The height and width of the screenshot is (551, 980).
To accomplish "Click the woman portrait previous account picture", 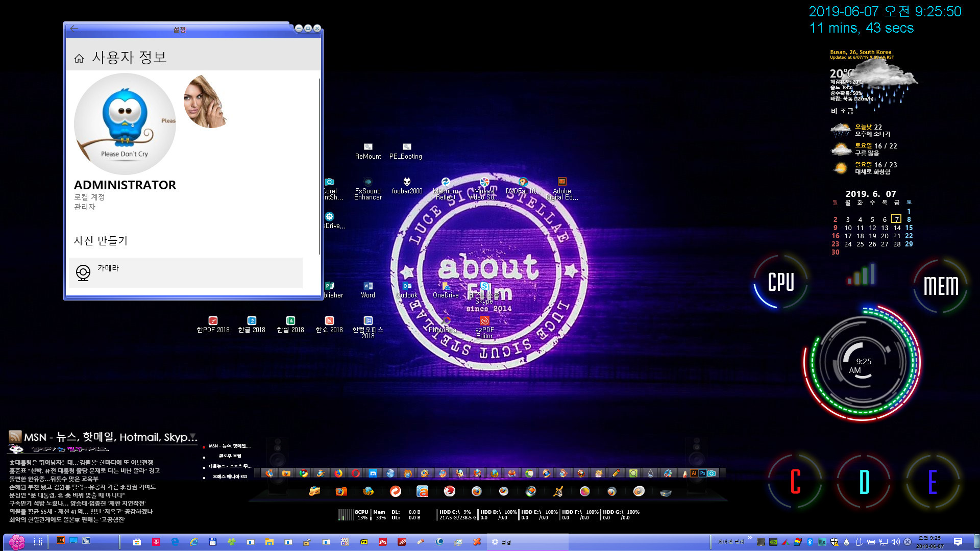I will coord(207,101).
